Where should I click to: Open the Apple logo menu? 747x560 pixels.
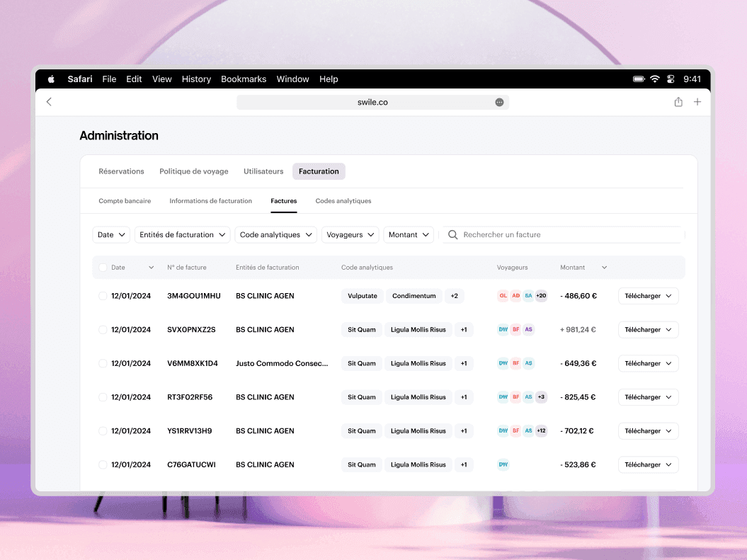point(51,79)
